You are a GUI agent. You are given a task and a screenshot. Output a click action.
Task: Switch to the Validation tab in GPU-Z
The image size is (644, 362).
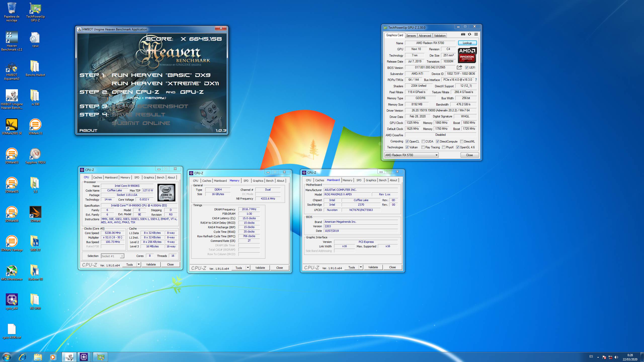[x=440, y=36]
